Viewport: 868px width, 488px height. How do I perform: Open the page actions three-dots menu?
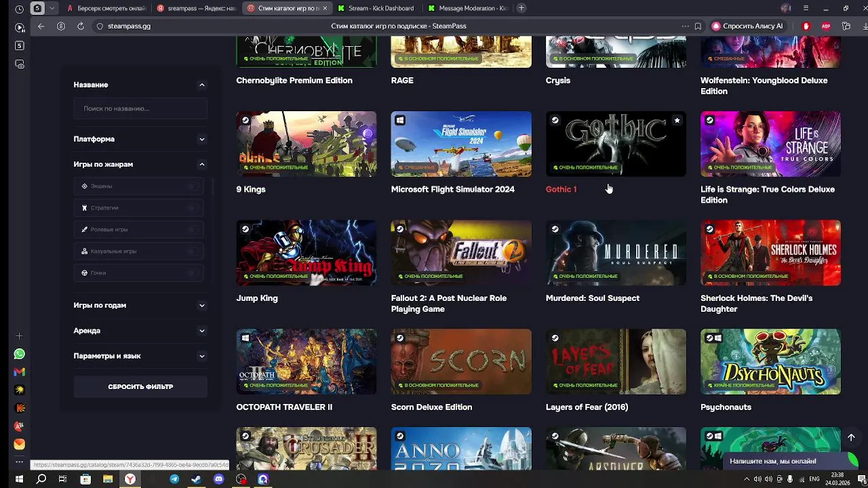coord(685,26)
